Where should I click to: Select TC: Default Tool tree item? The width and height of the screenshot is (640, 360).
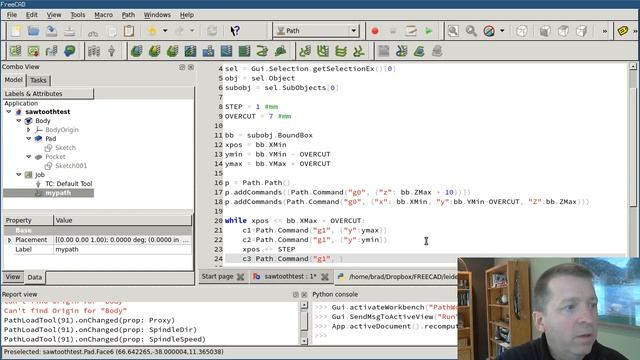coord(69,184)
